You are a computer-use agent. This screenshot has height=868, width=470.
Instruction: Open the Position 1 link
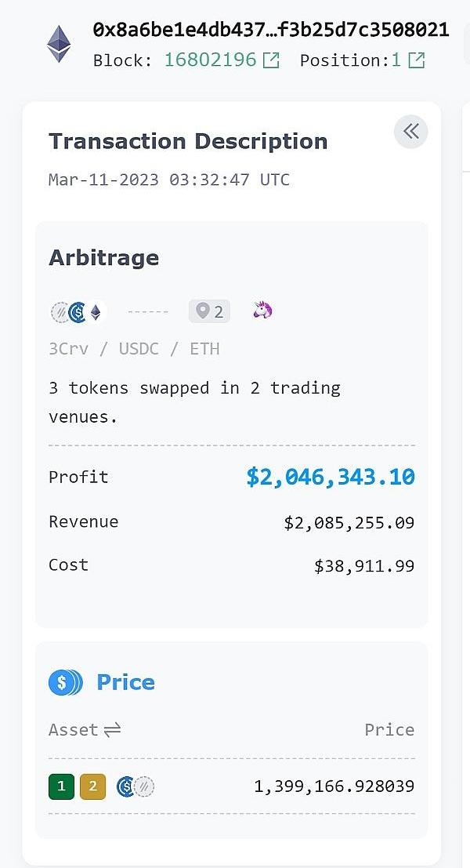(x=396, y=60)
